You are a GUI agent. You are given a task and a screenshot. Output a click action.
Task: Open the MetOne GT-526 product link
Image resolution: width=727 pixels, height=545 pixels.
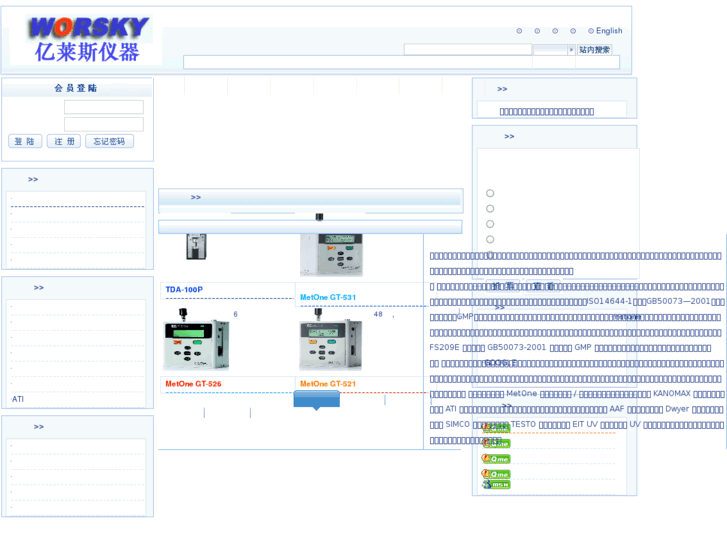pyautogui.click(x=193, y=384)
